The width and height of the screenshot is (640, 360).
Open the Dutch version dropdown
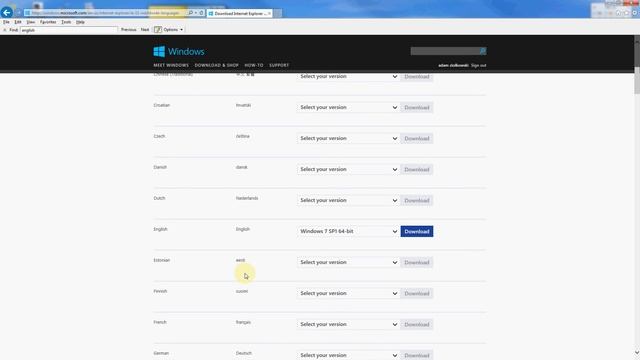[348, 200]
